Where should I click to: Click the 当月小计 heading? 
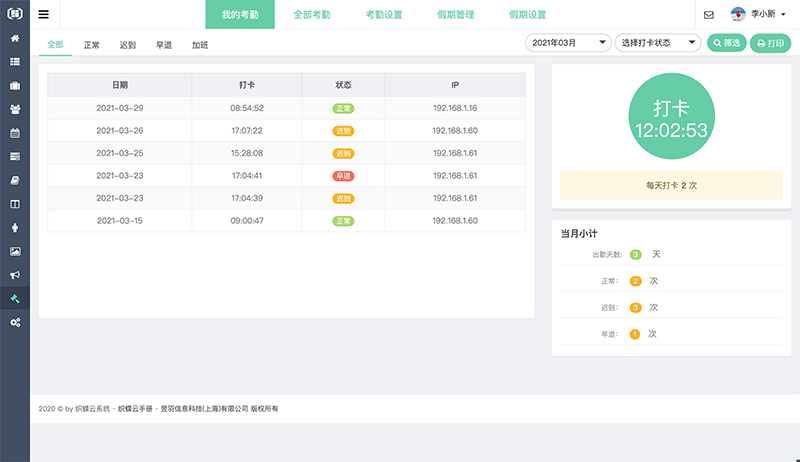click(x=579, y=234)
